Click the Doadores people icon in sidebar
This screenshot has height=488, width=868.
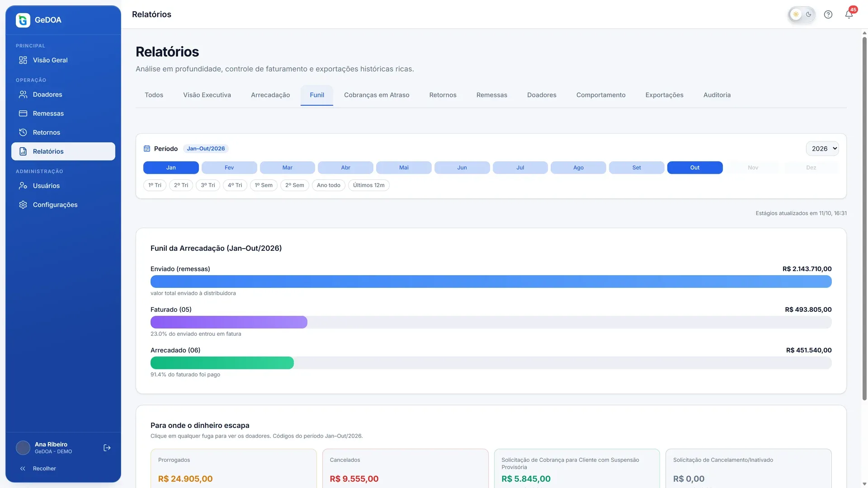23,94
